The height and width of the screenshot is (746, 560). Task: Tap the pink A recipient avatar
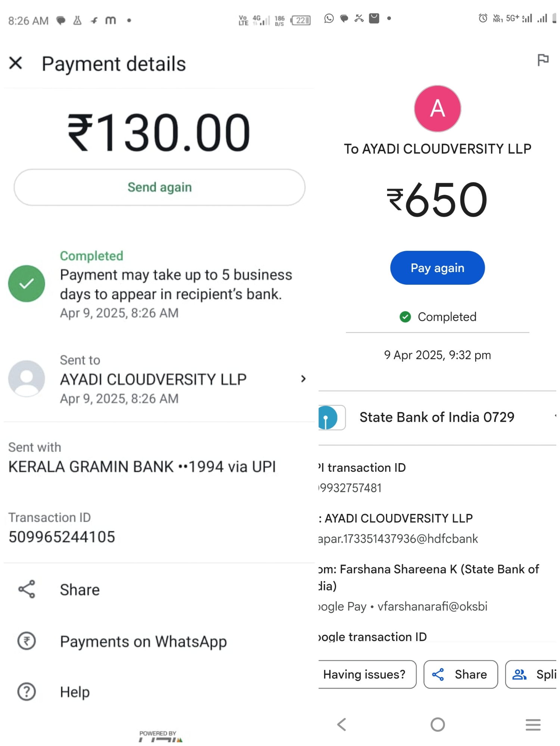coord(437,109)
